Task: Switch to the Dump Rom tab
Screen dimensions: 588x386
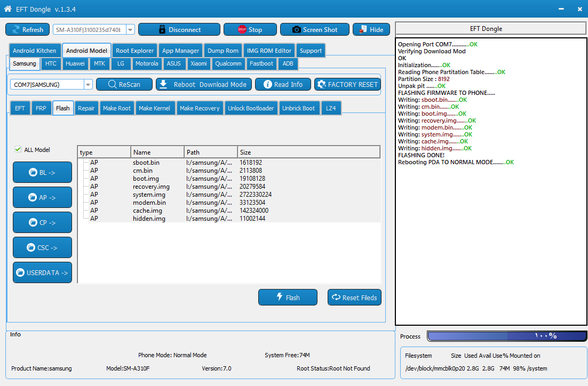Action: [223, 51]
